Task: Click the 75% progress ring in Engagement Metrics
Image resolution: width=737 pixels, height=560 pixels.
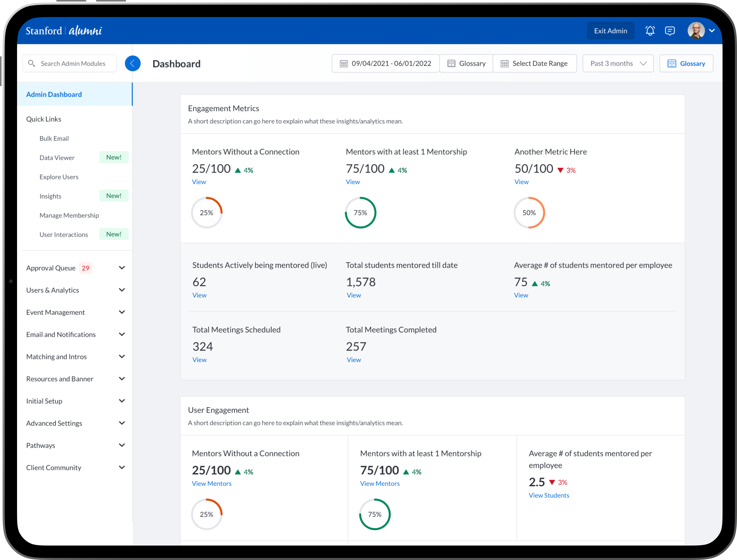Action: (x=360, y=213)
